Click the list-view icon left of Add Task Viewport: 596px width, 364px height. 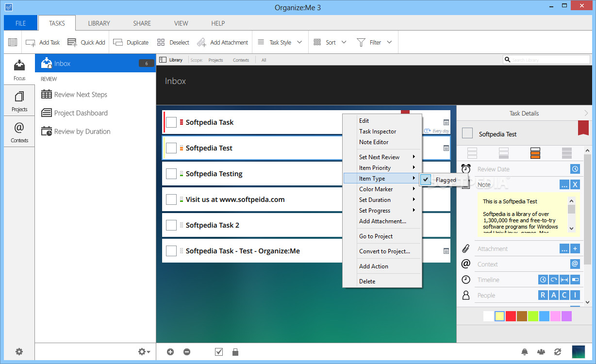13,42
